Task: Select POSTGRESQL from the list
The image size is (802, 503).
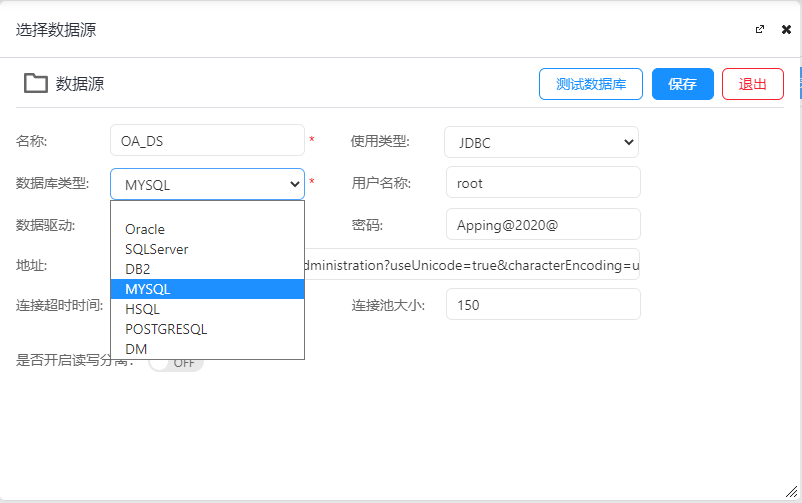Action: (x=207, y=329)
